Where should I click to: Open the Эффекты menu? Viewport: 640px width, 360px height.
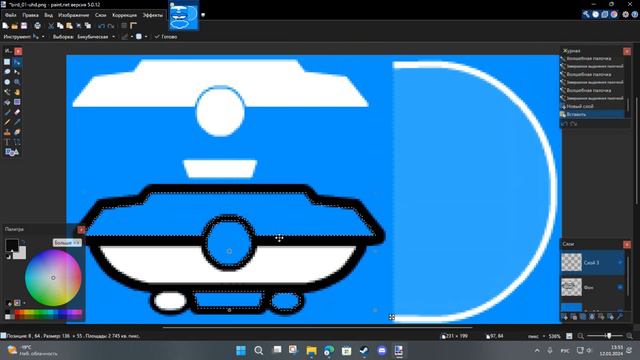tap(153, 15)
